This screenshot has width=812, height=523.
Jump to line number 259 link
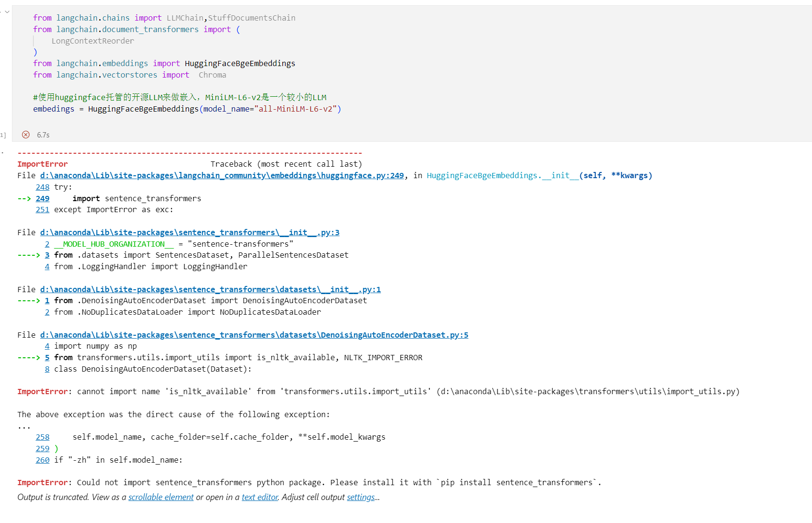[43, 448]
